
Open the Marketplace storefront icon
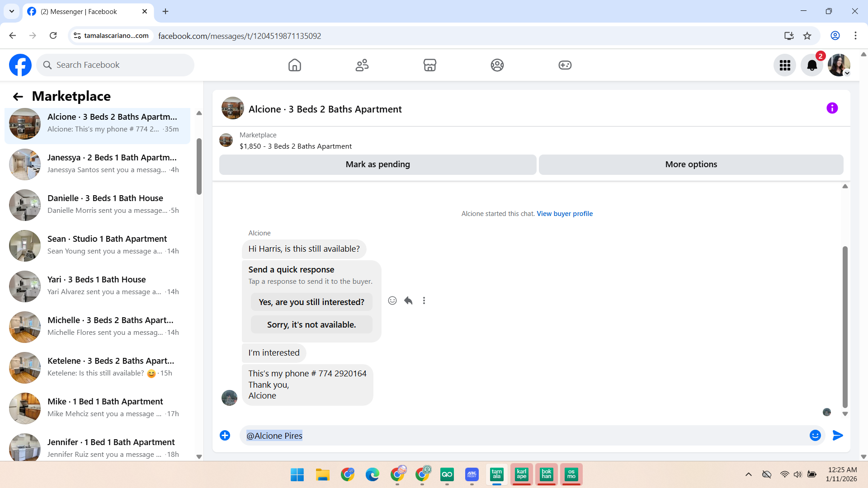pos(429,65)
